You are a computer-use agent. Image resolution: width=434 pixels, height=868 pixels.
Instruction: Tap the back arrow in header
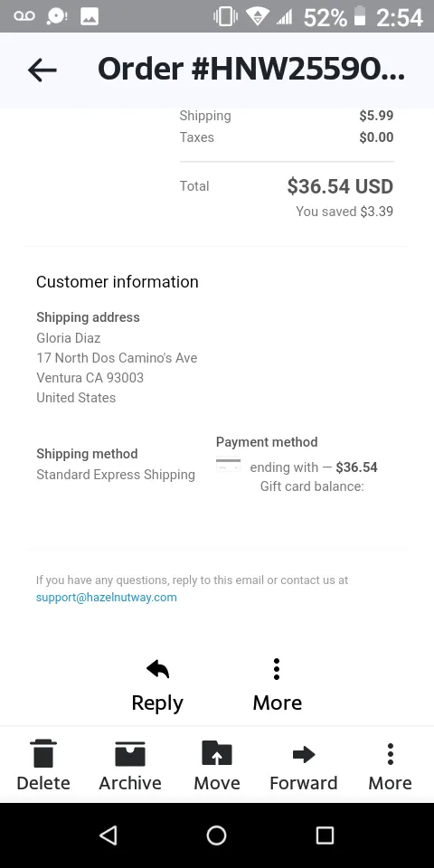pos(42,70)
